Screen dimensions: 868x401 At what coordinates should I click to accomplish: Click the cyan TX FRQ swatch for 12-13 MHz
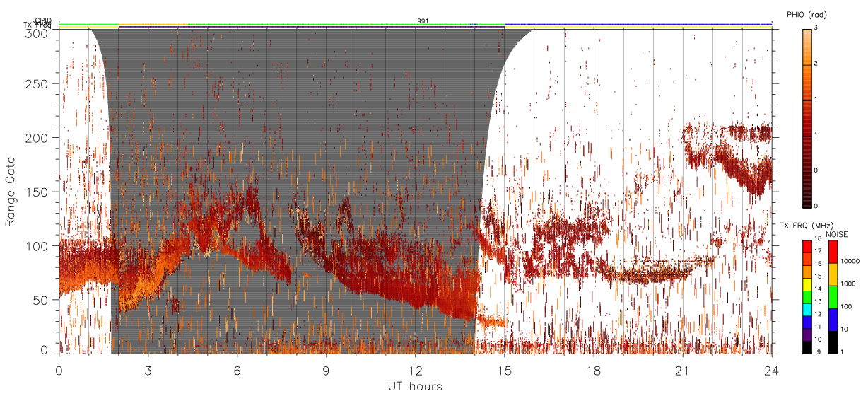point(807,310)
